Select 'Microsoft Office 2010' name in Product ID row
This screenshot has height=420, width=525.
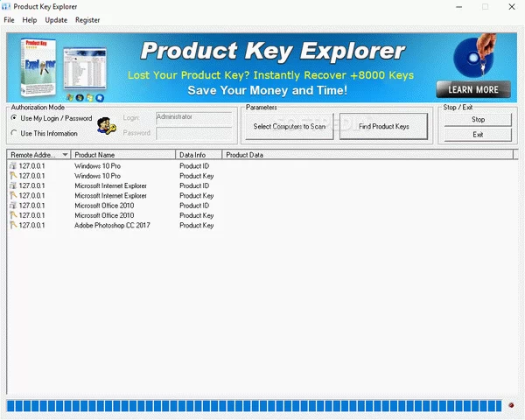tap(104, 206)
